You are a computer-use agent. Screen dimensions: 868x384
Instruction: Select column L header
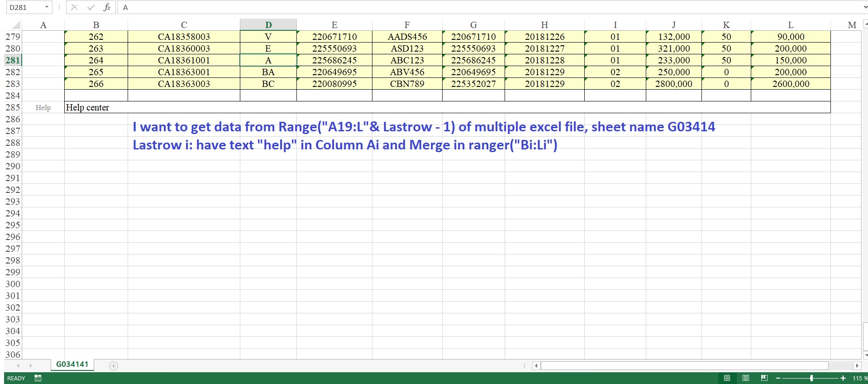(791, 25)
